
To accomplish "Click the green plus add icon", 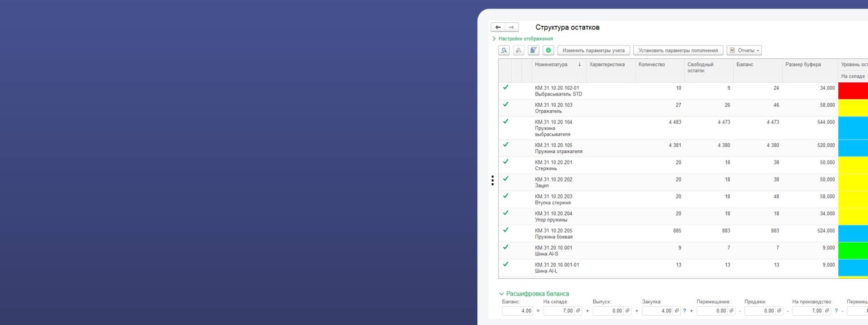I will pos(548,50).
